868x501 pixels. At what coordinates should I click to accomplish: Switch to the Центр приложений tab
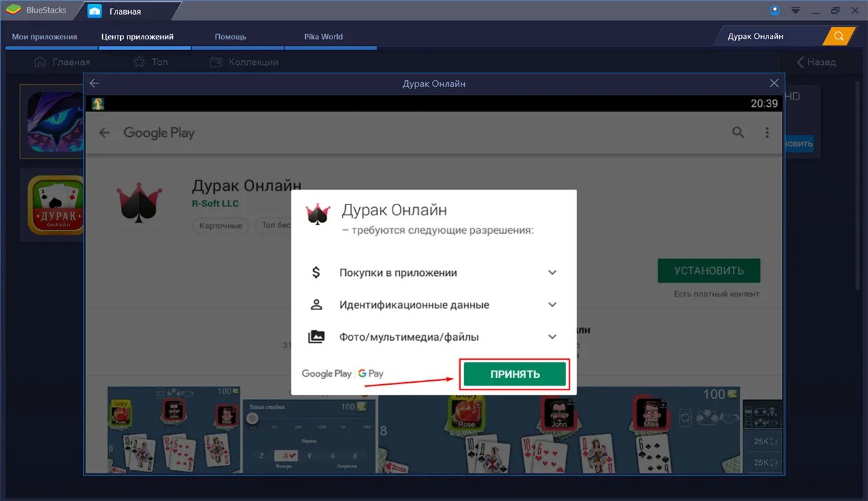click(x=138, y=37)
